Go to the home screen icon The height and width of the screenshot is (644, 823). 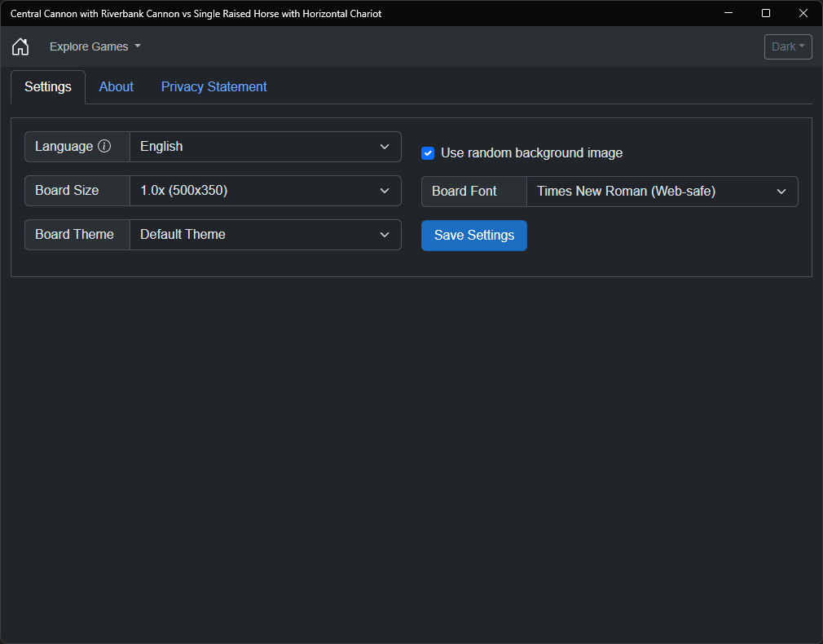pos(20,46)
